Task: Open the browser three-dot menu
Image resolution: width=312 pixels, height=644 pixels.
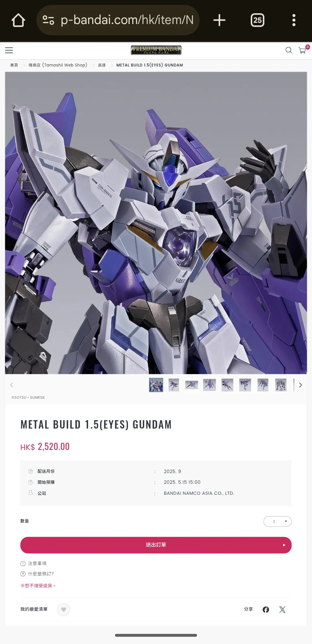Action: 294,20
